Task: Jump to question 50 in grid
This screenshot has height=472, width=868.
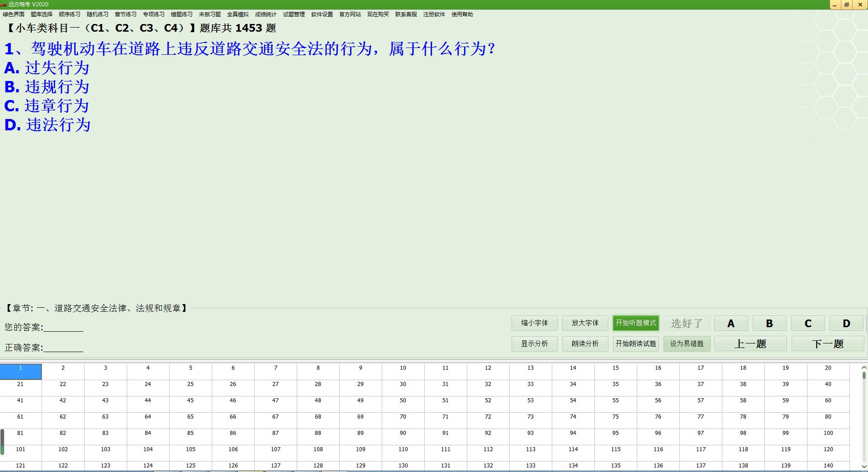Action: pyautogui.click(x=403, y=404)
